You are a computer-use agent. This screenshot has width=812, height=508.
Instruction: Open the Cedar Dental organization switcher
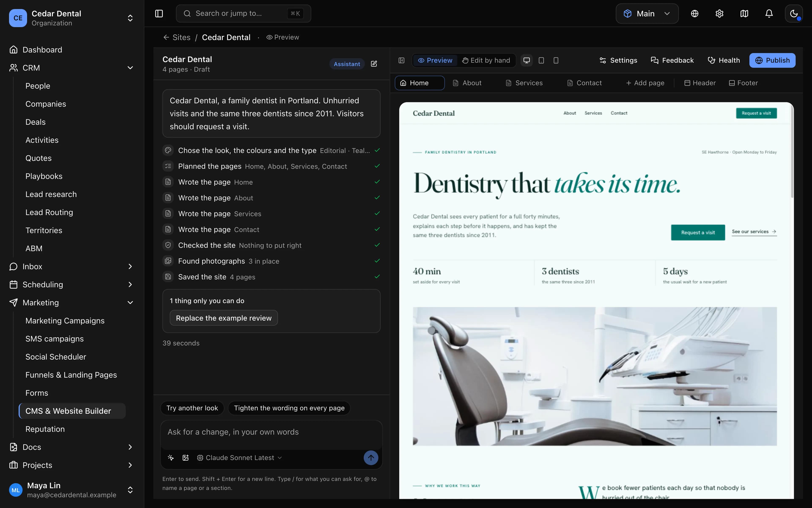point(71,18)
